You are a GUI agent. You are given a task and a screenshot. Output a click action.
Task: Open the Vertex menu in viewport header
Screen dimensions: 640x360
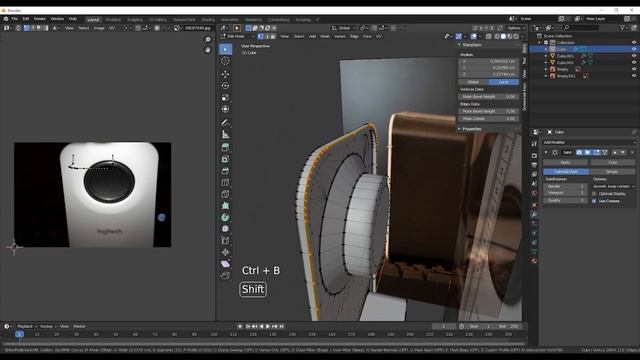point(340,36)
